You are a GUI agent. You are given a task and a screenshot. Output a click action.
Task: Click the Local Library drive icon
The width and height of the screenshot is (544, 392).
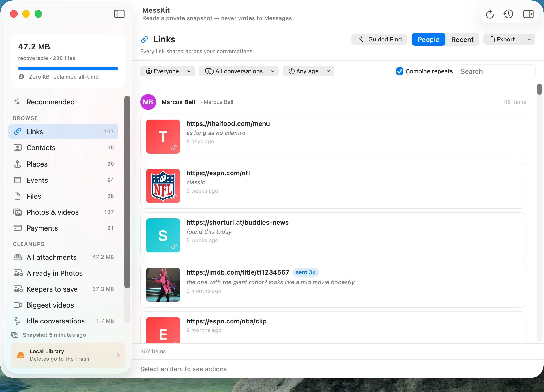21,355
